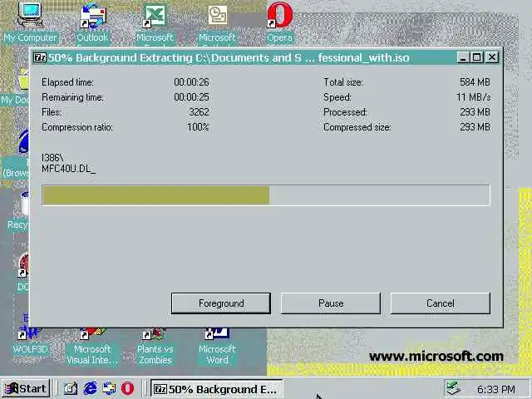Screen dimensions: 532x399
Task: Click the I386\ folder path text
Action: coord(52,157)
